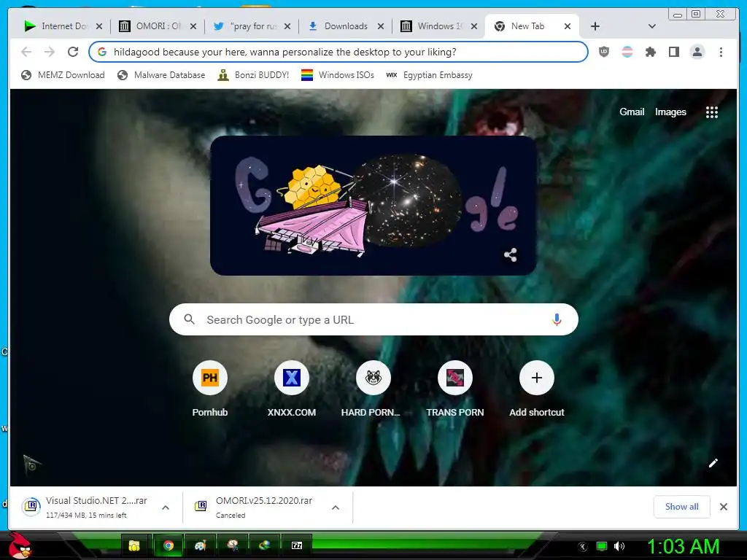
Task: Click the 1:03 AM clock
Action: (x=683, y=546)
